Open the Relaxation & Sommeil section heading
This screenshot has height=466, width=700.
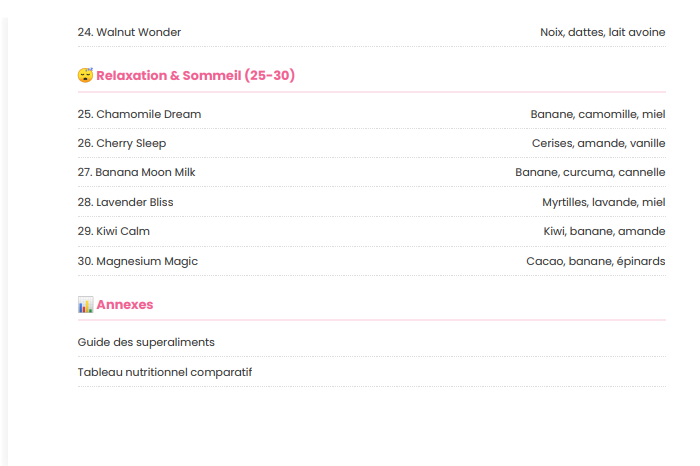coord(195,76)
